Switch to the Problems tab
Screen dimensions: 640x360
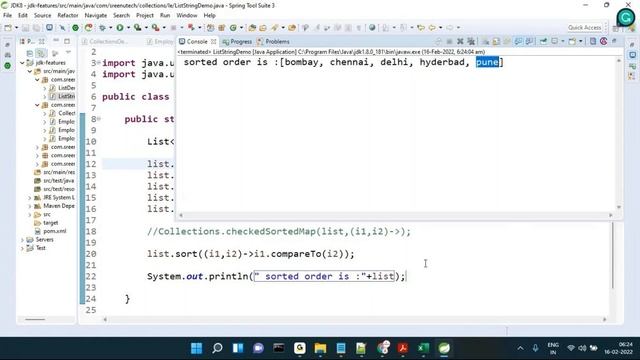click(x=273, y=42)
